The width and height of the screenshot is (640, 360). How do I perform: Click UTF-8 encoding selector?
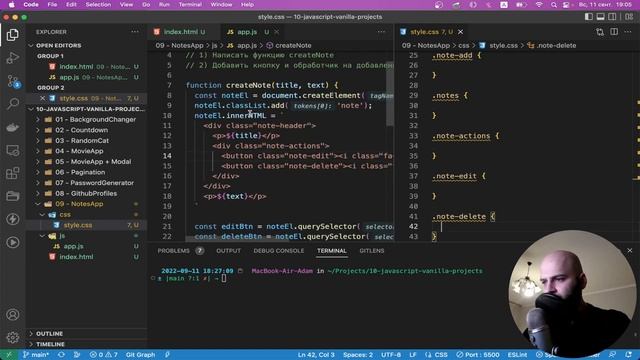[391, 355]
